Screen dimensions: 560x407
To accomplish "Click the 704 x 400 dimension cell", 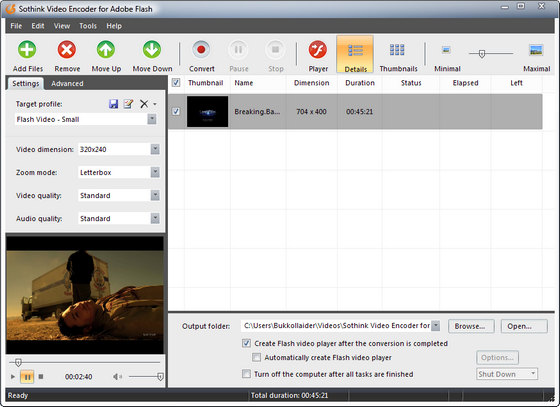I will (x=311, y=112).
